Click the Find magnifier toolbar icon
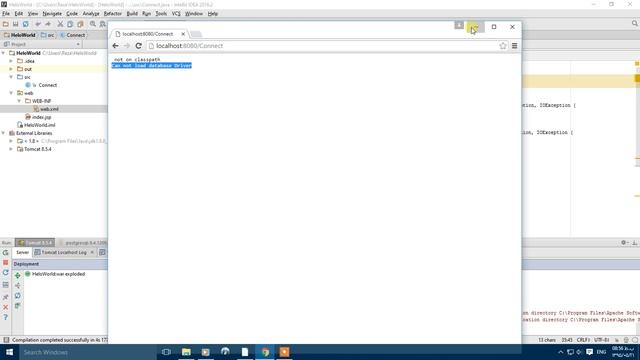The image size is (640, 360). 93,24
